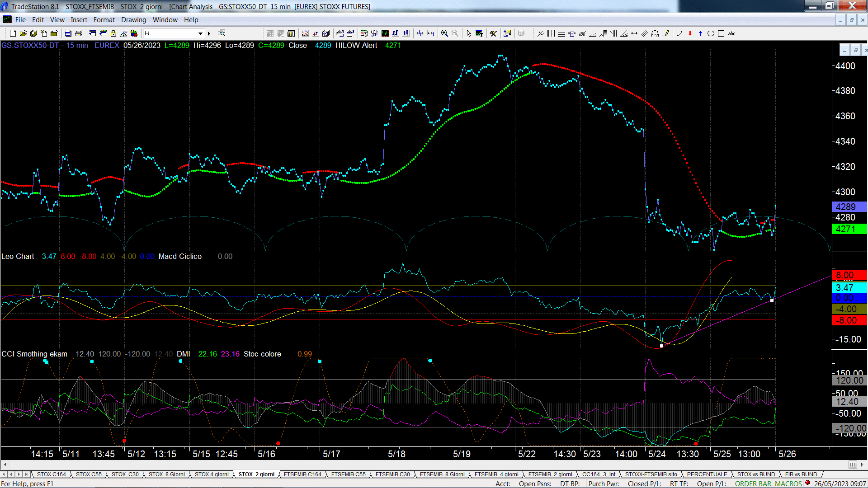The image size is (868, 488).
Task: Select the vertical lines drawing tool
Action: coord(551,33)
